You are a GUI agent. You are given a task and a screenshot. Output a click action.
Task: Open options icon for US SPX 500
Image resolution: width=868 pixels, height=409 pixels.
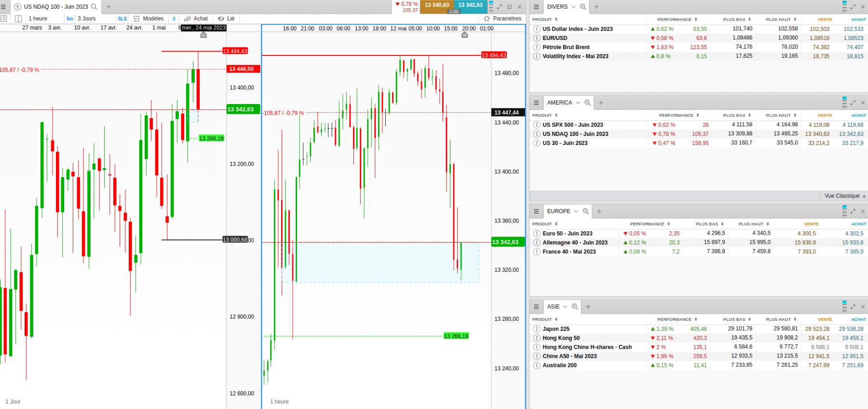point(537,125)
